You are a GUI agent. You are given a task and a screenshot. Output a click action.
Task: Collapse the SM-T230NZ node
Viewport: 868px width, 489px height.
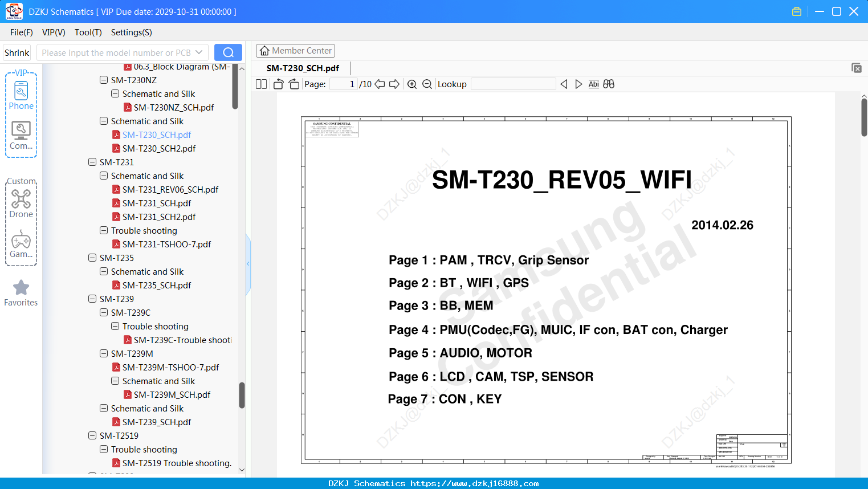coord(104,80)
